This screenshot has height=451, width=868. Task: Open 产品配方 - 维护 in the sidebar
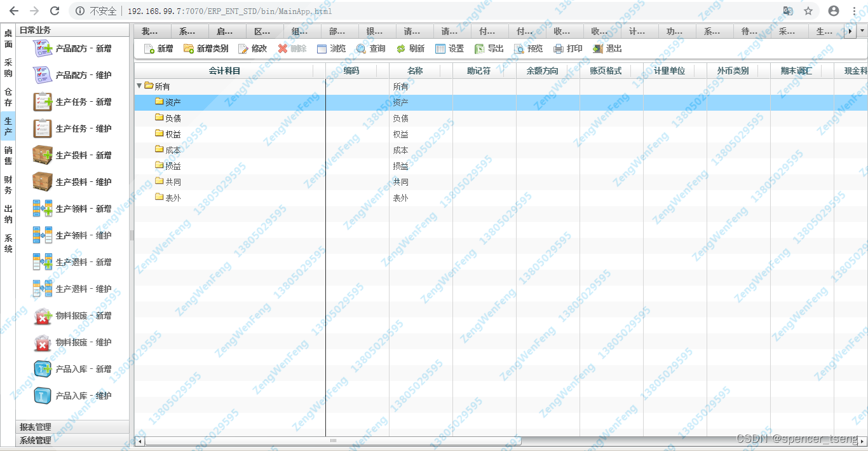[x=72, y=75]
